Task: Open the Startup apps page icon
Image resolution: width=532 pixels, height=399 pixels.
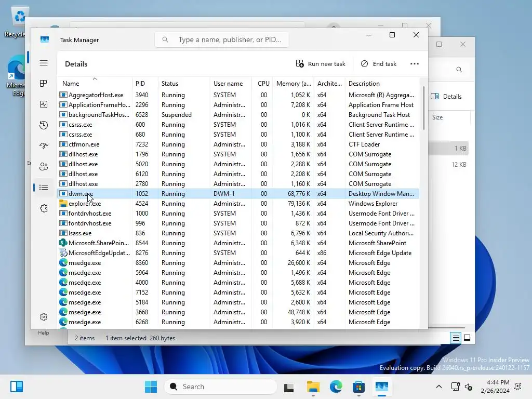Action: point(44,145)
